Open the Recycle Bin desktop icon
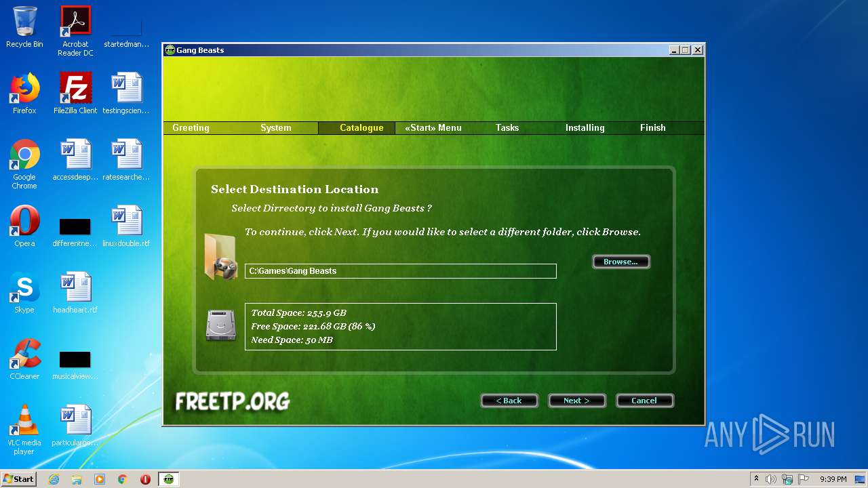This screenshot has width=868, height=488. pos(24,27)
